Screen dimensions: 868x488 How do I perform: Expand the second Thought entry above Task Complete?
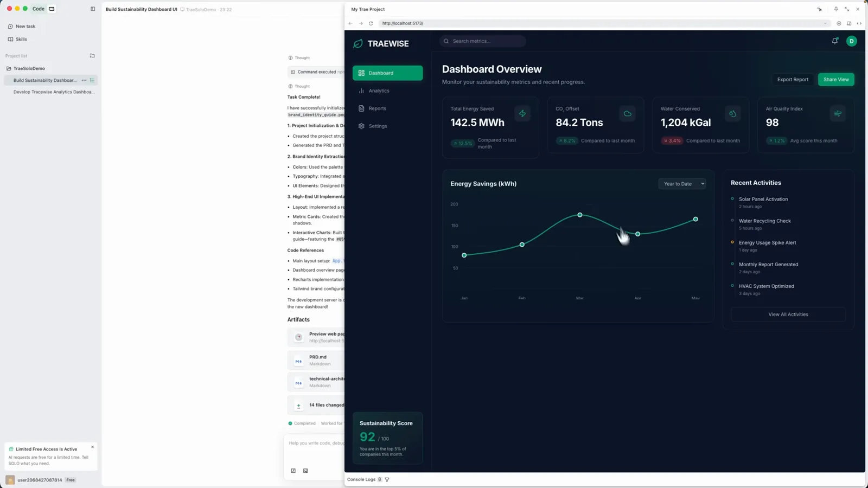(299, 86)
